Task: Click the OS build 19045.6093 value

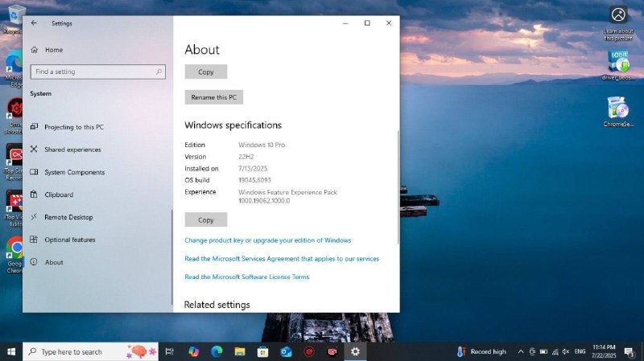Action: pos(254,180)
